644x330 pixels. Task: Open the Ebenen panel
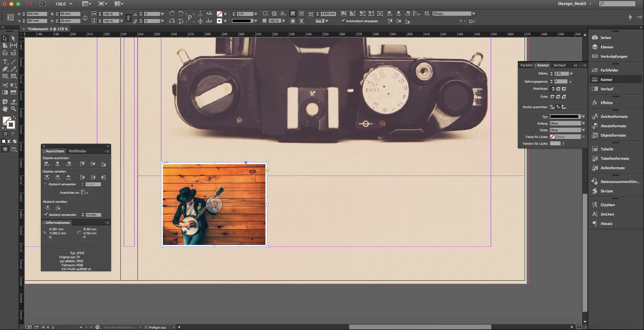pos(606,47)
